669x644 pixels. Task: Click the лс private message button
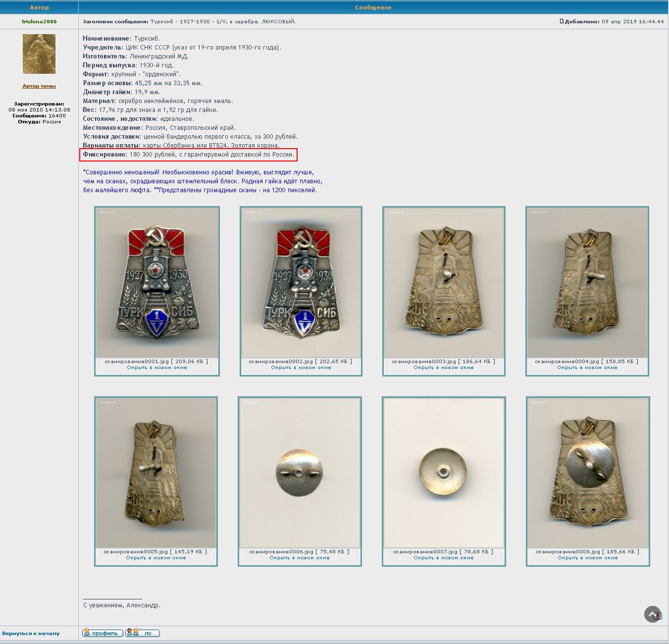click(143, 633)
